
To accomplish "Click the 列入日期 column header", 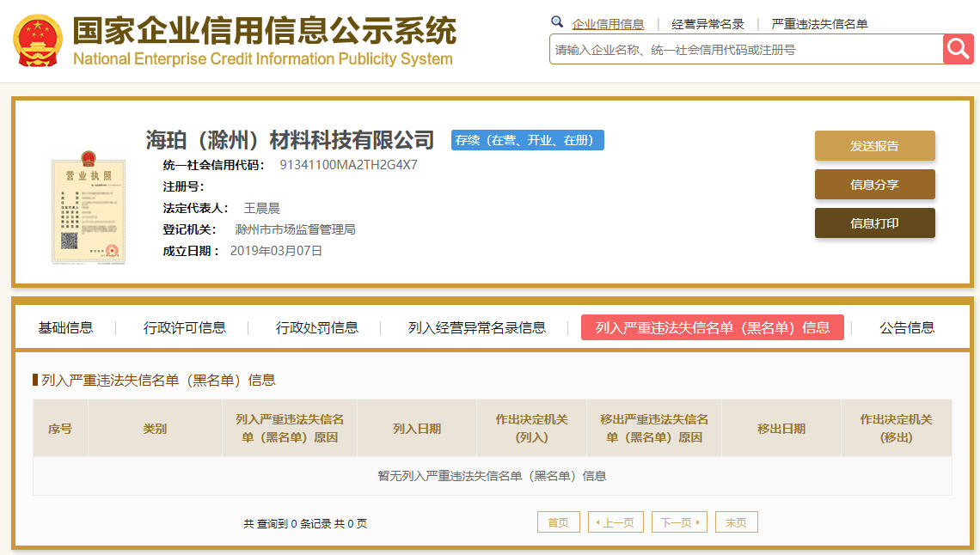I will tap(417, 429).
